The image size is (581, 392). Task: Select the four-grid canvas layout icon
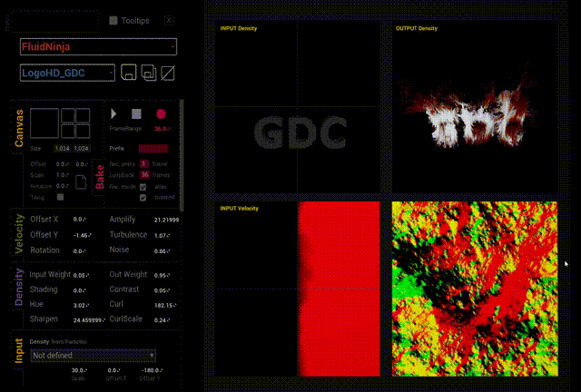(x=74, y=122)
